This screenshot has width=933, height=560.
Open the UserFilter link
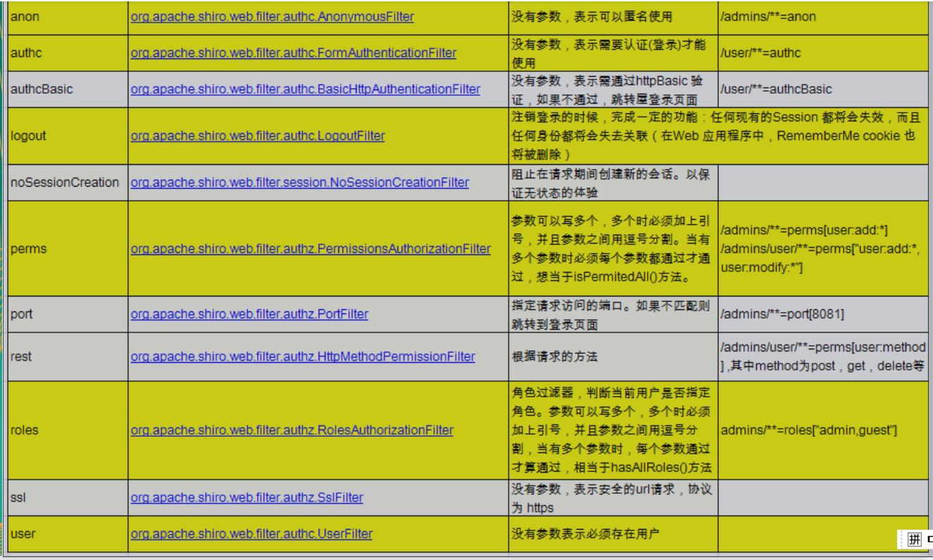point(252,534)
